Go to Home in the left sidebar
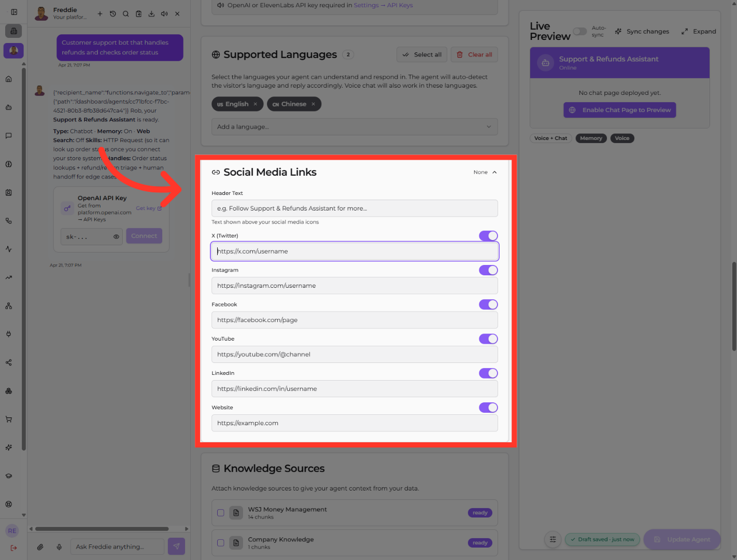 pos(9,79)
